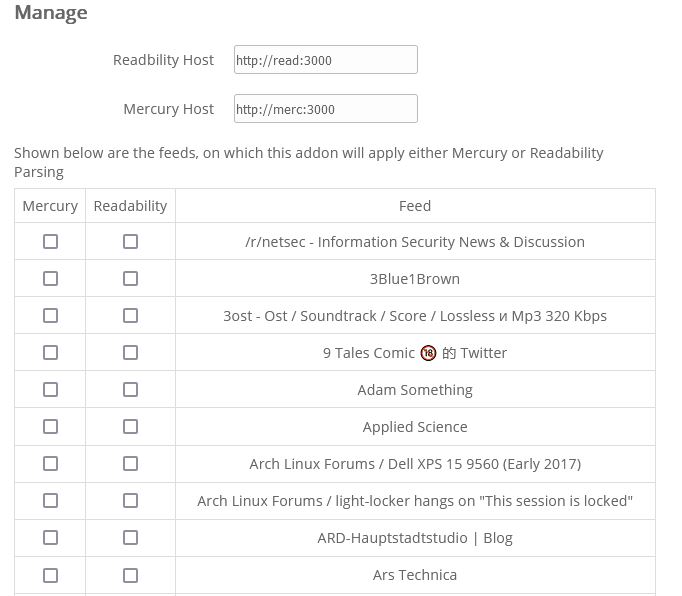
Task: Check Mercury box for 3Blue1Brown
Action: click(51, 279)
